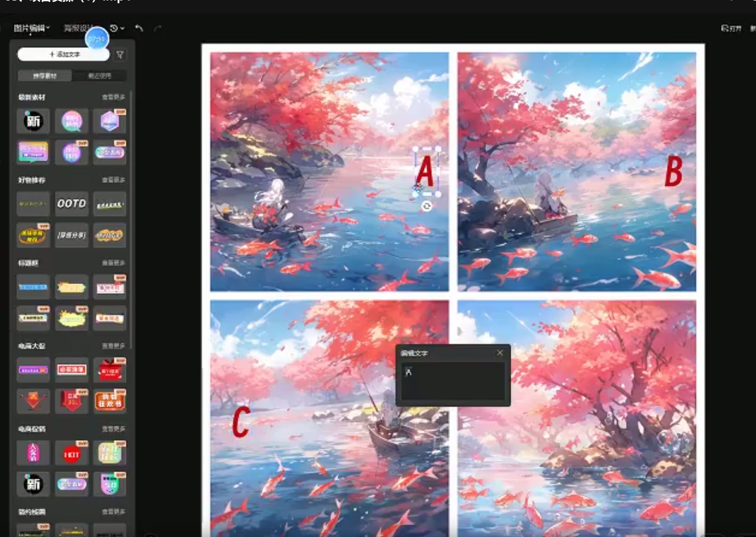Click the rotate handle below letter A
756x537 pixels.
(427, 206)
